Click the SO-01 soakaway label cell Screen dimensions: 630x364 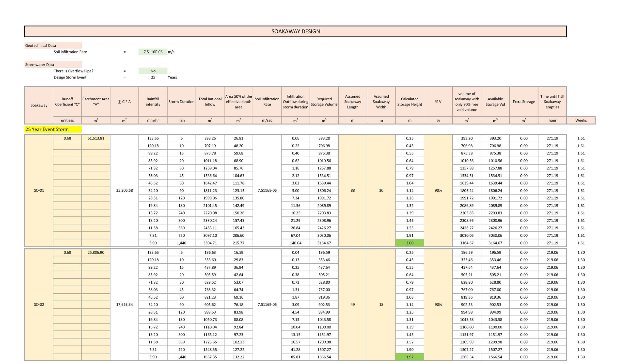[39, 190]
